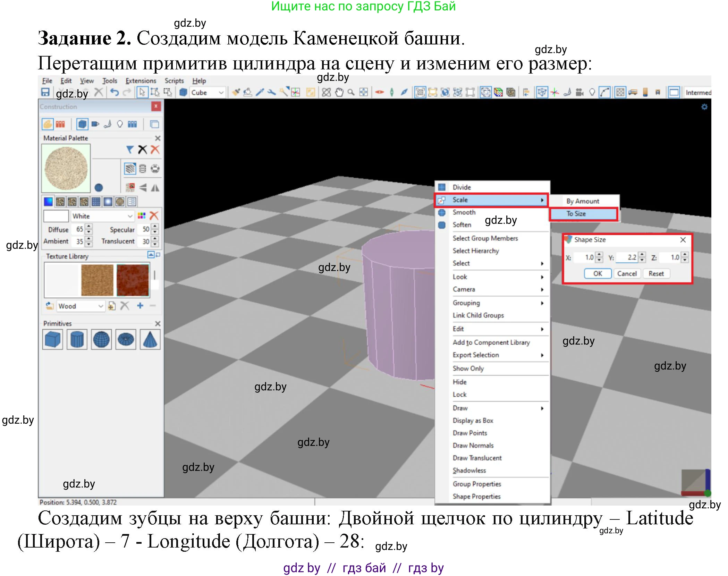
Task: Open the Wood texture library dropdown
Action: point(101,306)
